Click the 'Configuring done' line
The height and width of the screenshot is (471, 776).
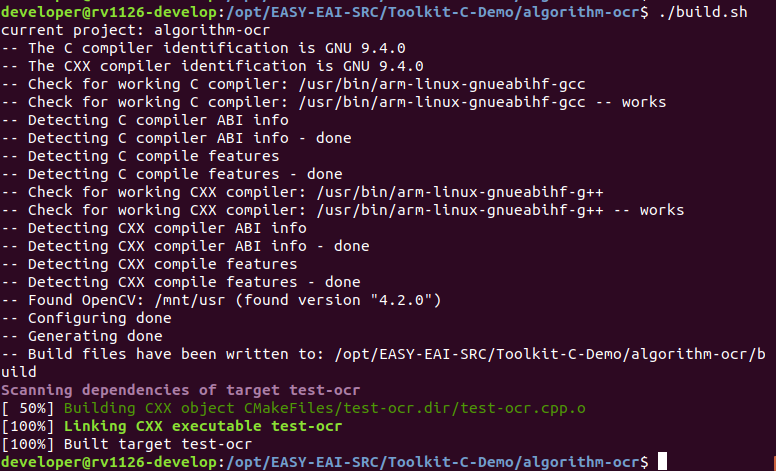[86, 318]
